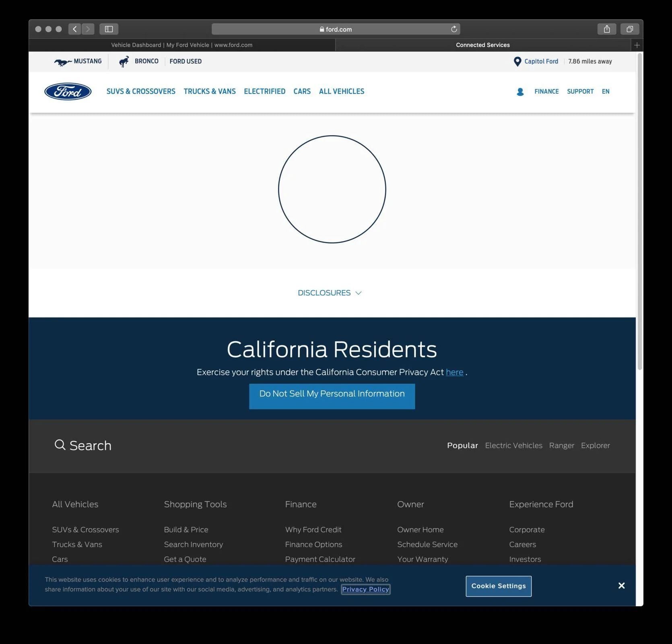
Task: Open EN language selector
Action: 606,91
